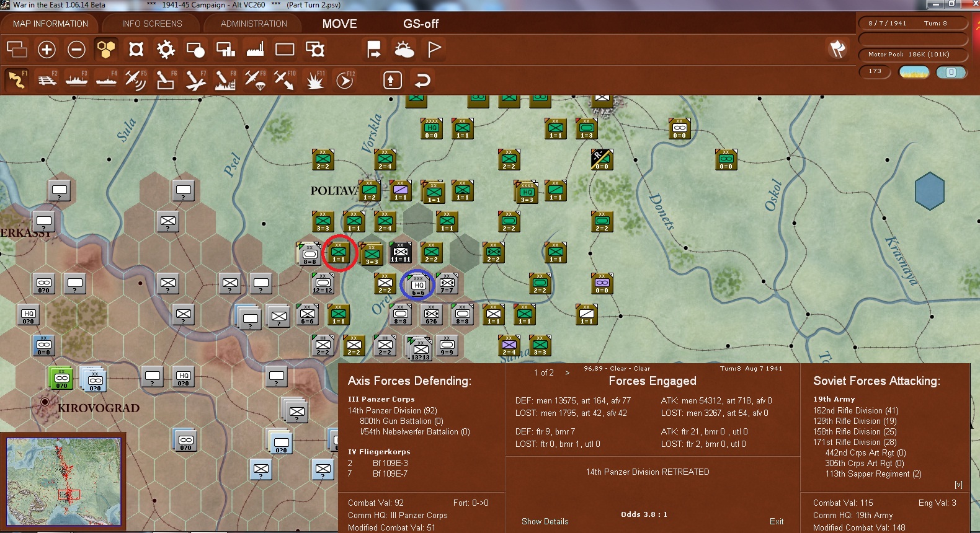Select the red-circled 1=1 unit counter
The height and width of the screenshot is (533, 980).
pos(339,252)
